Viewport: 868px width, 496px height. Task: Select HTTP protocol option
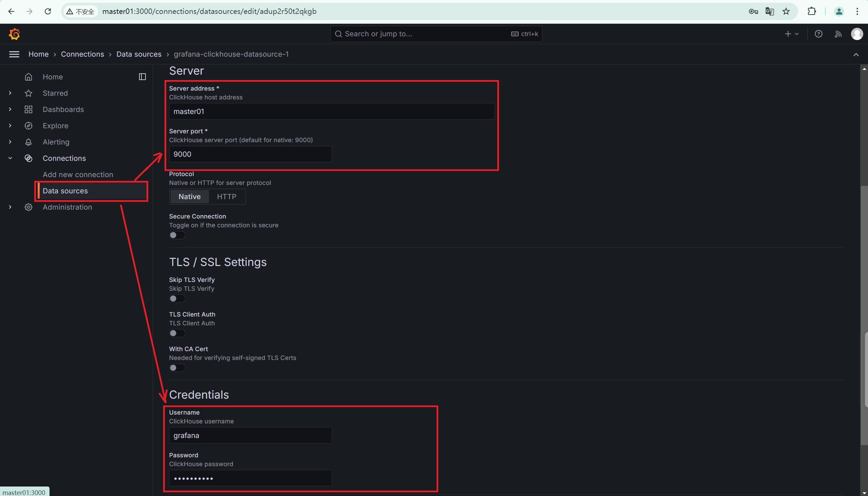(x=227, y=196)
